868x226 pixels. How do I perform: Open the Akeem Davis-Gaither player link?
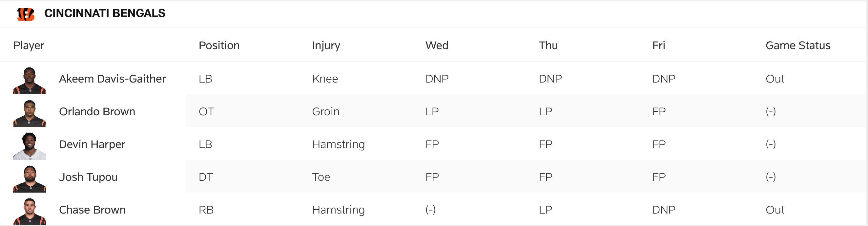112,79
